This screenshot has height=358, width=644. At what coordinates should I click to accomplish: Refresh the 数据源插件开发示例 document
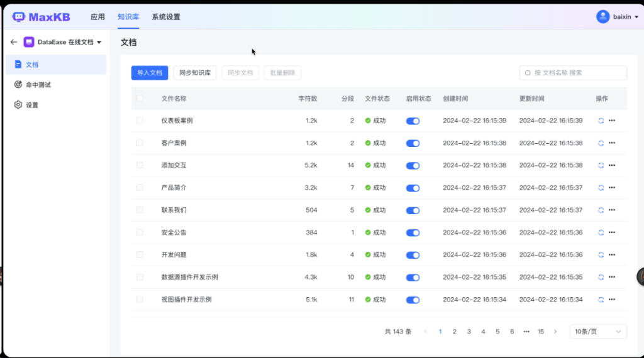pyautogui.click(x=601, y=277)
